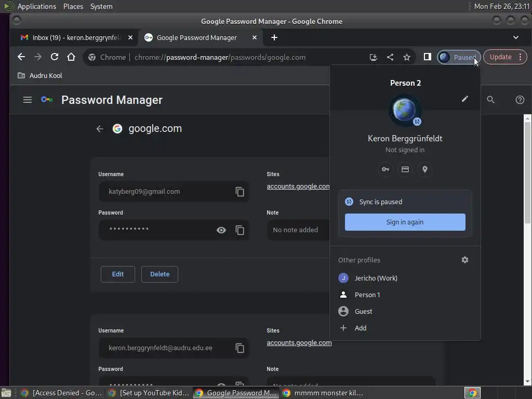This screenshot has height=399, width=532.
Task: Open Password Manager hamburger menu
Action: pyautogui.click(x=28, y=100)
